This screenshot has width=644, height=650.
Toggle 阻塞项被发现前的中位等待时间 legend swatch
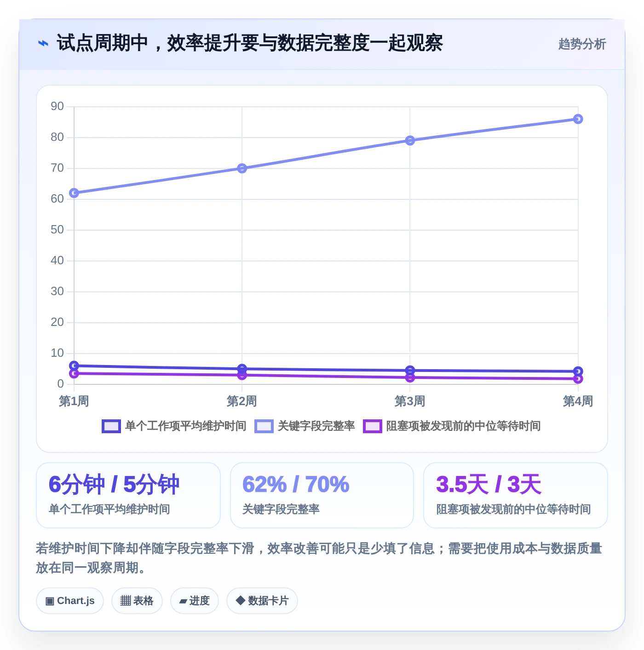pyautogui.click(x=373, y=426)
